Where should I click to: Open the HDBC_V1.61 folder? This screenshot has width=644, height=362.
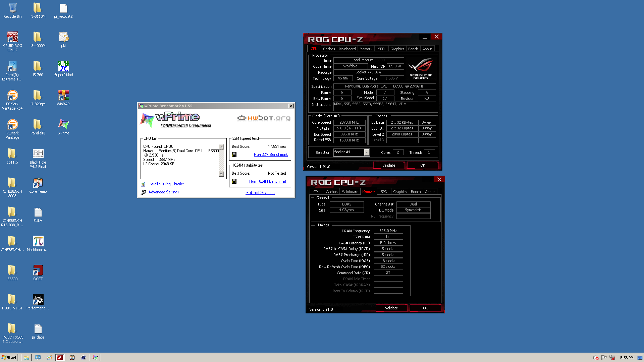12,302
